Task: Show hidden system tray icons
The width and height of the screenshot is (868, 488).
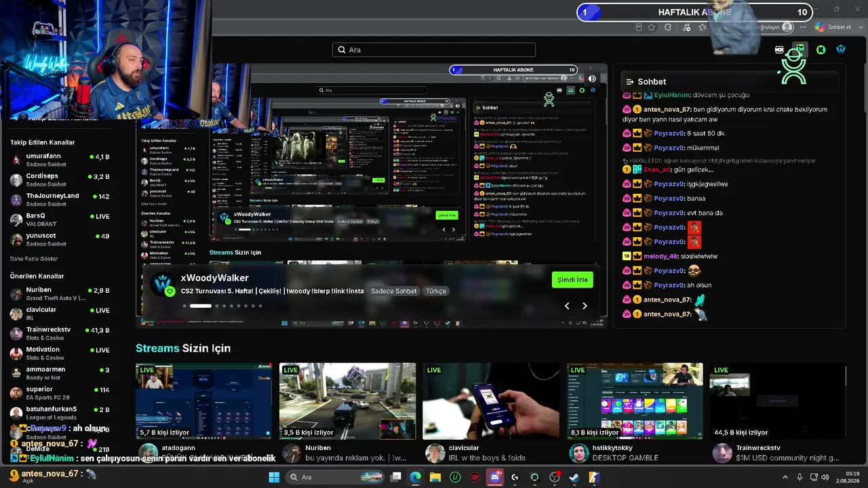Action: pyautogui.click(x=785, y=477)
